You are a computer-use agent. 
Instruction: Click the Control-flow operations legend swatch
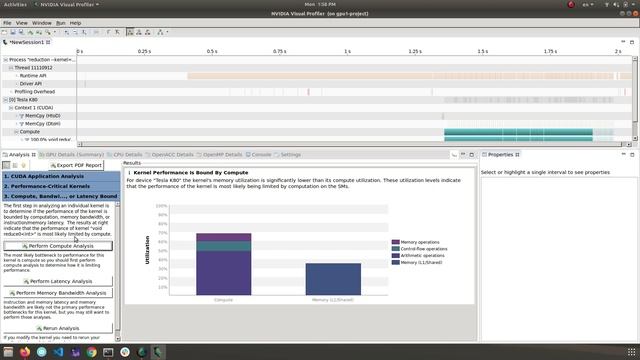[x=396, y=249]
